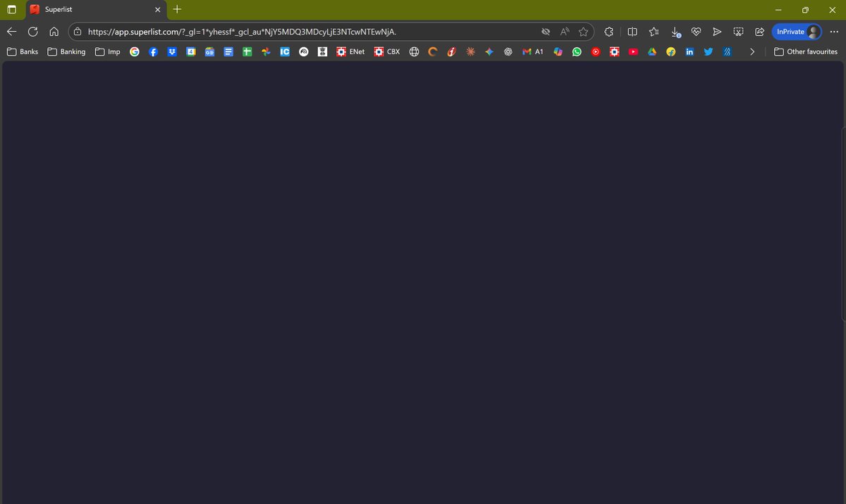The height and width of the screenshot is (504, 846).
Task: Open the Extensions puzzle icon
Action: [x=608, y=32]
